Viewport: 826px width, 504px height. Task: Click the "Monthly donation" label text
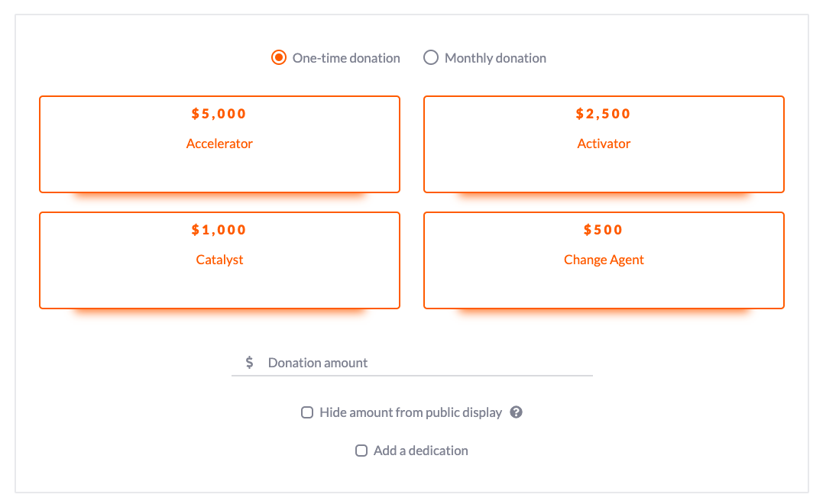click(x=495, y=58)
